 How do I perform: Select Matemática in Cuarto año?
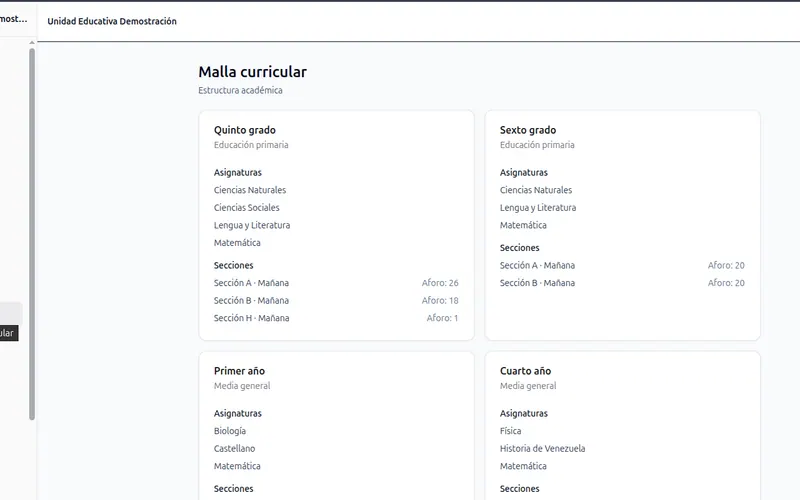click(523, 466)
